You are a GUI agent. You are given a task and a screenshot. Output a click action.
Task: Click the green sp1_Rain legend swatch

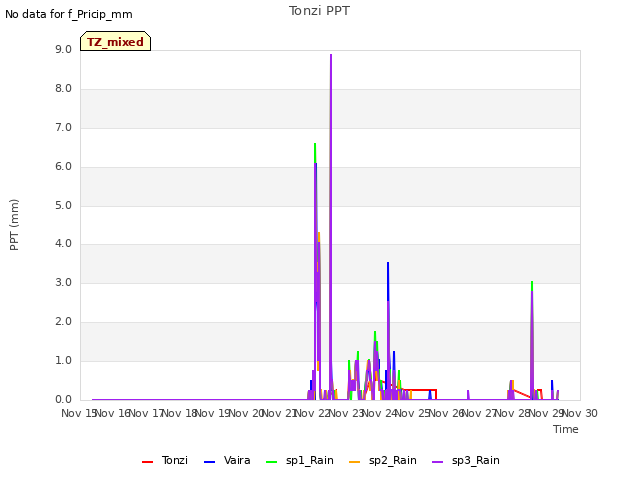pos(271,462)
